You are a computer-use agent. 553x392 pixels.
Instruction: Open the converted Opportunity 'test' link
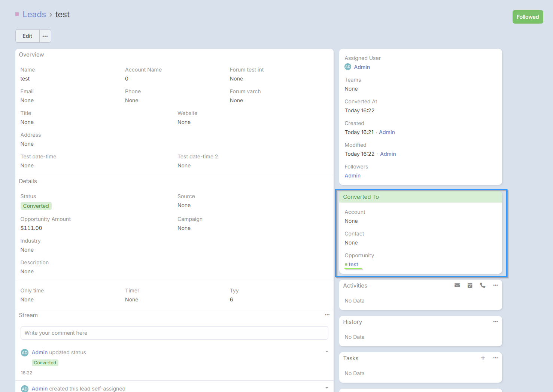(x=353, y=264)
